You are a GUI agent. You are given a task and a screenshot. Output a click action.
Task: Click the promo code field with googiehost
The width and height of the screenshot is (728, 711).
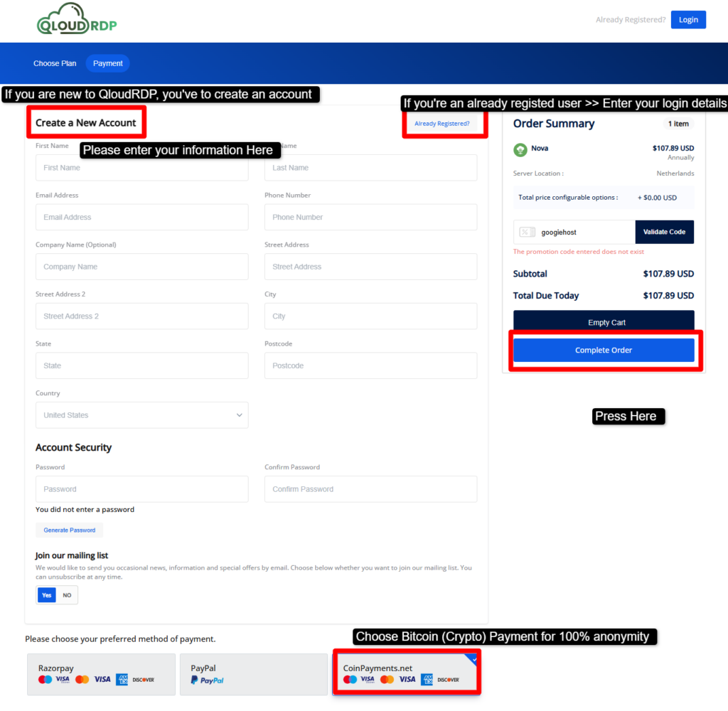(574, 232)
